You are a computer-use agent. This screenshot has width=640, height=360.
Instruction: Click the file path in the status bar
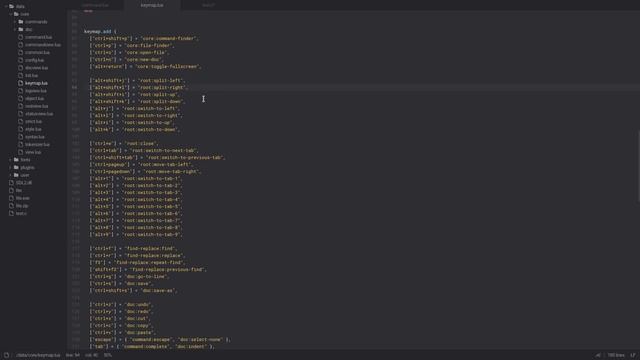click(x=38, y=355)
